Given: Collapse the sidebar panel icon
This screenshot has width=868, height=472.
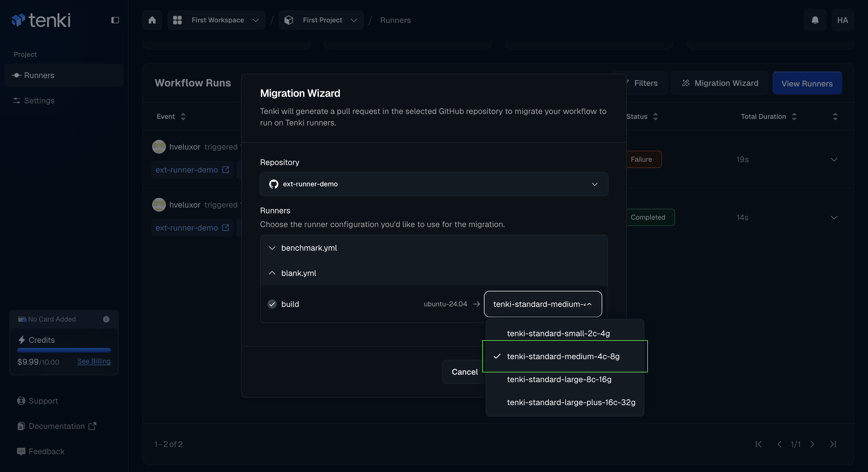Looking at the screenshot, I should pyautogui.click(x=115, y=20).
